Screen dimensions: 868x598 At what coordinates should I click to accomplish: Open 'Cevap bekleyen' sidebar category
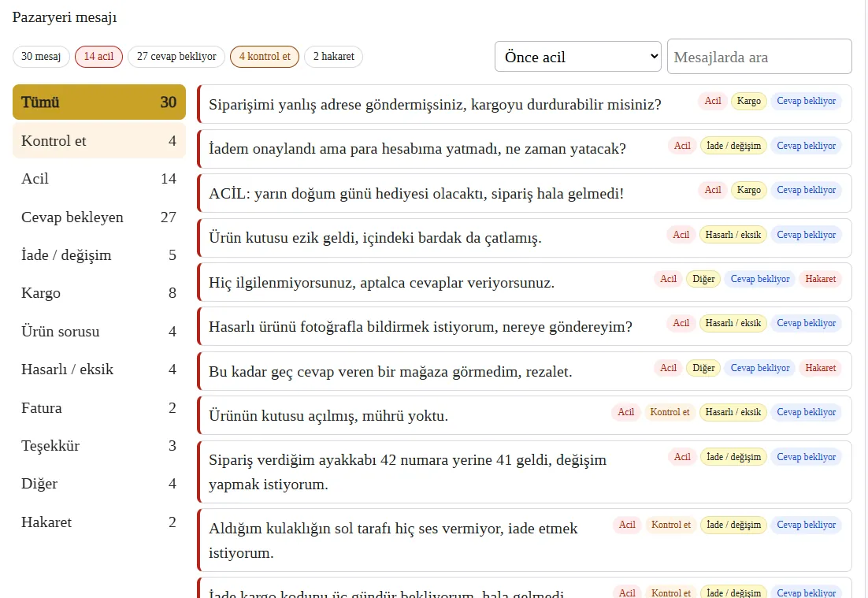[x=99, y=217]
